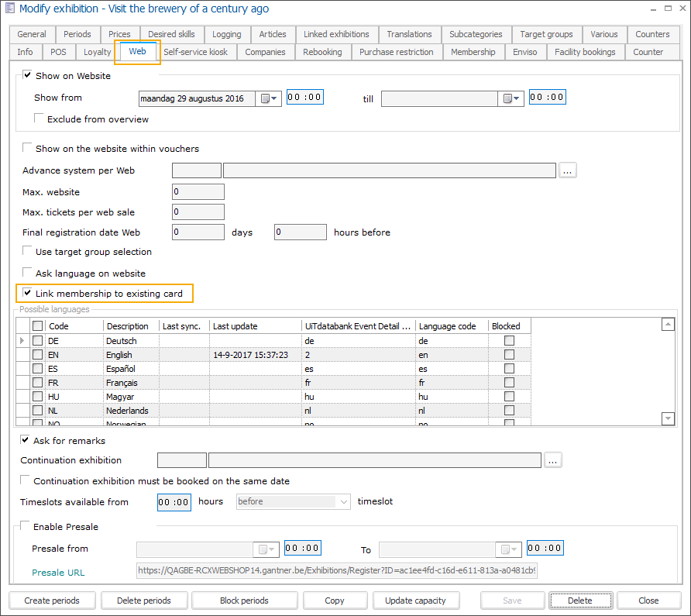Screen dimensions: 691x616
Task: Open the Translations tab
Action: coord(409,34)
